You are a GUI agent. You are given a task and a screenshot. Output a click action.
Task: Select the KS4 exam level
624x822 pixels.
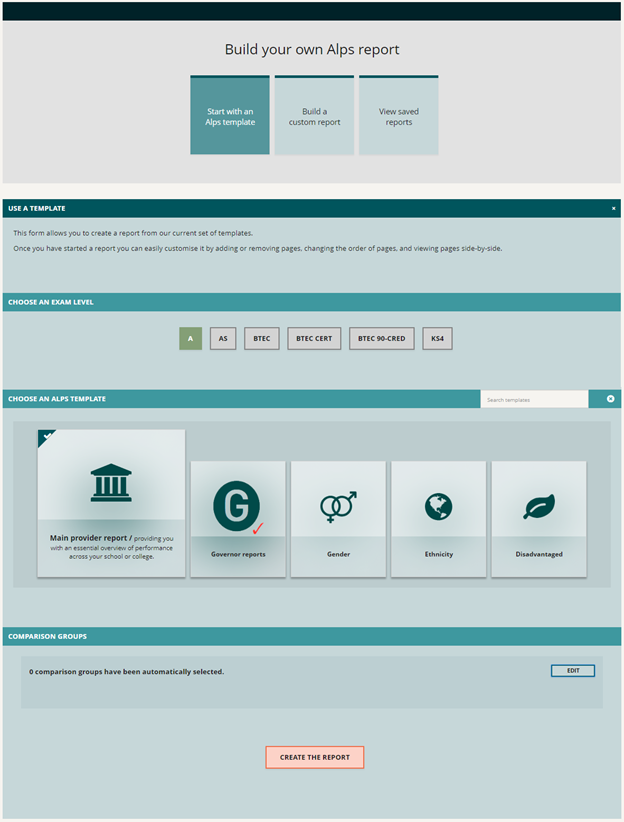click(x=437, y=339)
